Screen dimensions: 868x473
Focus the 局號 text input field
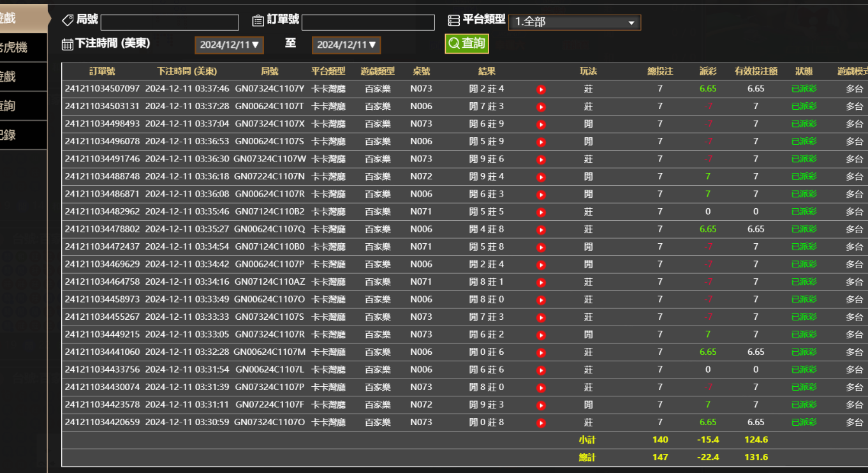point(170,22)
